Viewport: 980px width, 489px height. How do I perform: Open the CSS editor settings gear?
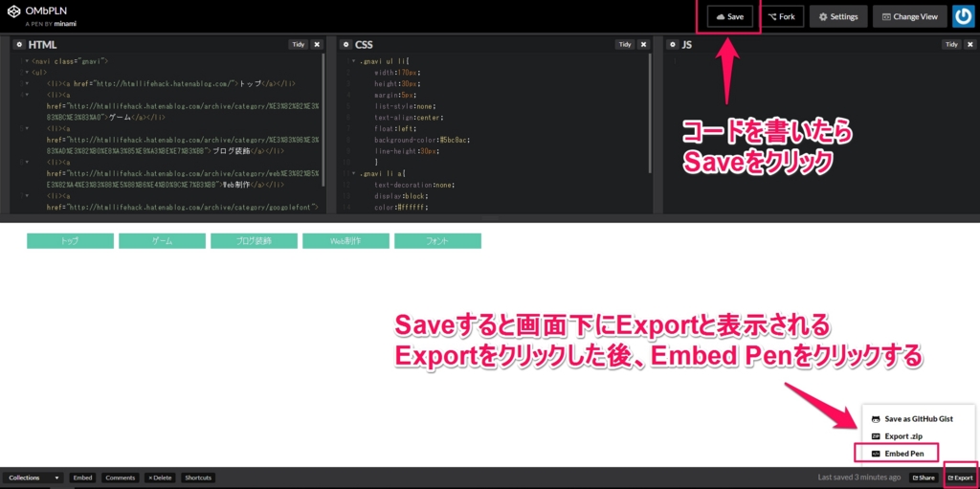coord(345,44)
